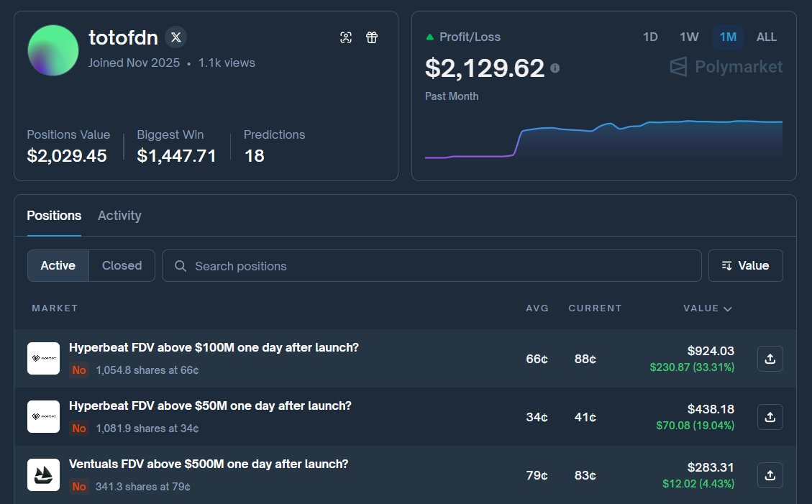Click the 88¢ current price
This screenshot has height=504, width=812.
pyautogui.click(x=585, y=359)
